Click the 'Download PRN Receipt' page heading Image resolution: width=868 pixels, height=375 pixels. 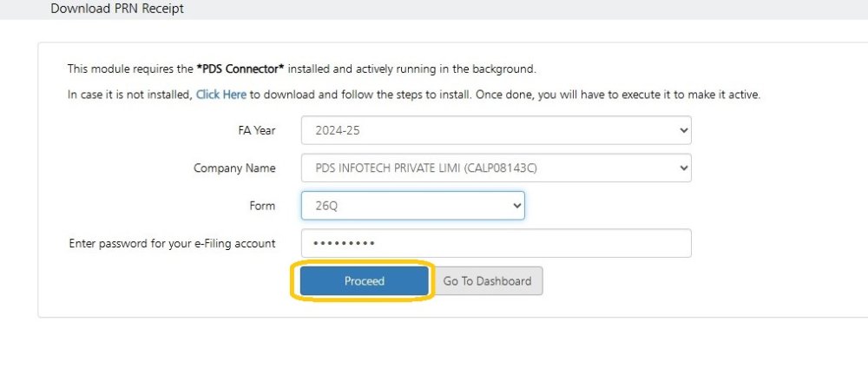[x=117, y=9]
